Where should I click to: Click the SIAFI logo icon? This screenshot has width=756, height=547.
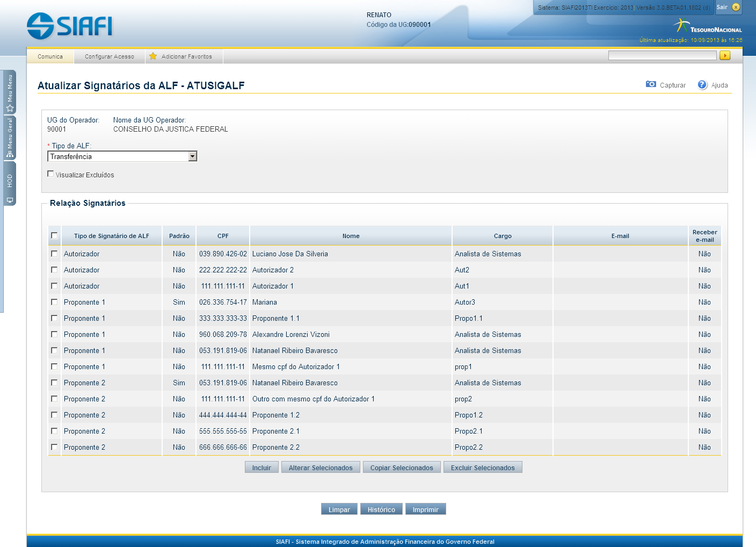click(40, 26)
